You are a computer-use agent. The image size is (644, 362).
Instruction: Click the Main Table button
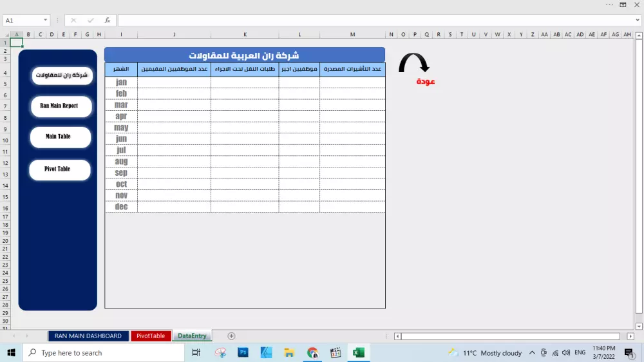pyautogui.click(x=61, y=137)
